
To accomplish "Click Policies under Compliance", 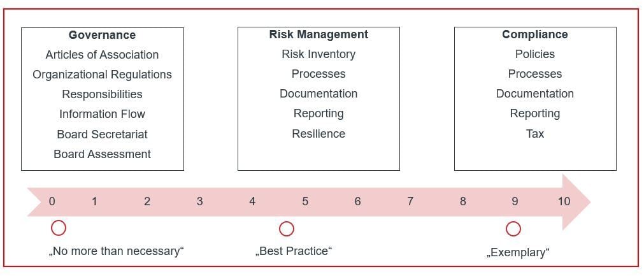I will click(x=534, y=54).
